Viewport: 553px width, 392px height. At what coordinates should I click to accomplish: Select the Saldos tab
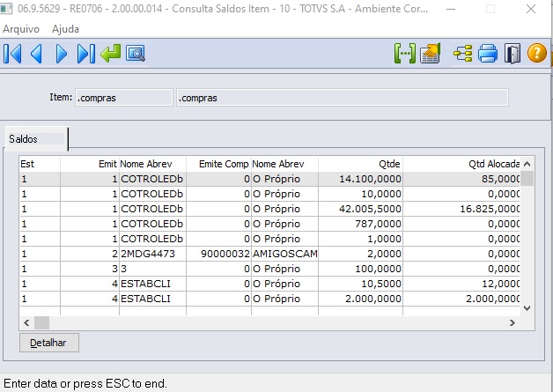coord(36,139)
